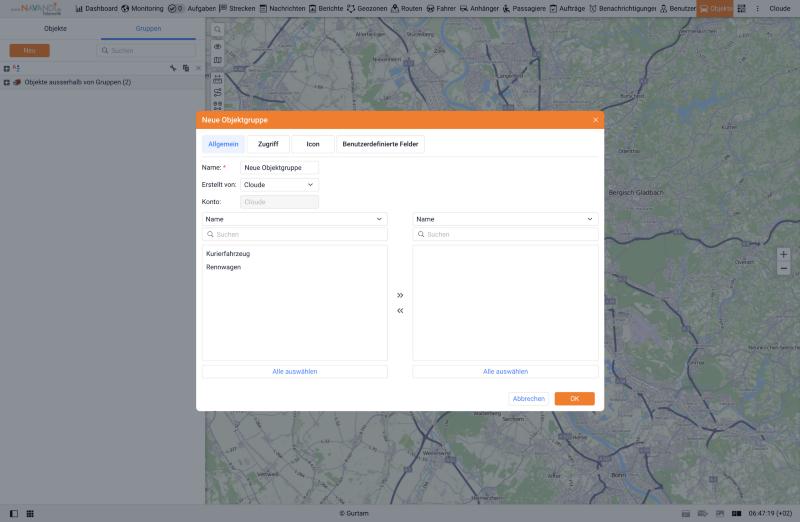This screenshot has height=522, width=800.
Task: Open the right list Name filter dropdown
Action: coord(505,219)
